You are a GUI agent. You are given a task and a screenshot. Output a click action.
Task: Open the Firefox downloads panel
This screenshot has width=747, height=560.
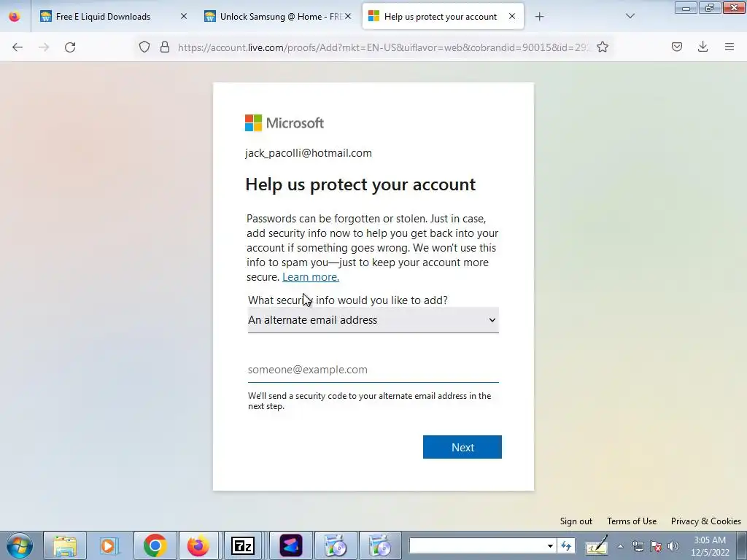(x=703, y=47)
